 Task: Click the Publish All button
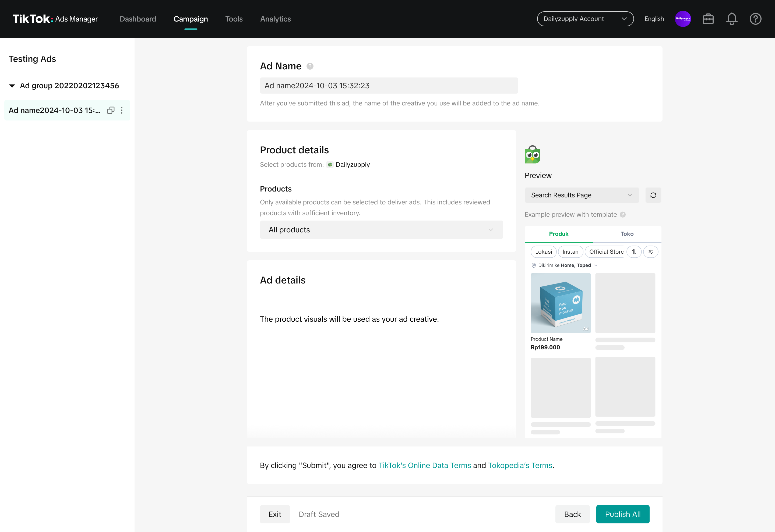[622, 514]
